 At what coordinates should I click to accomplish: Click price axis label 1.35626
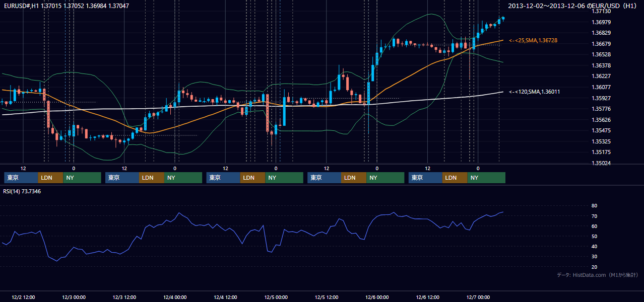(x=601, y=120)
